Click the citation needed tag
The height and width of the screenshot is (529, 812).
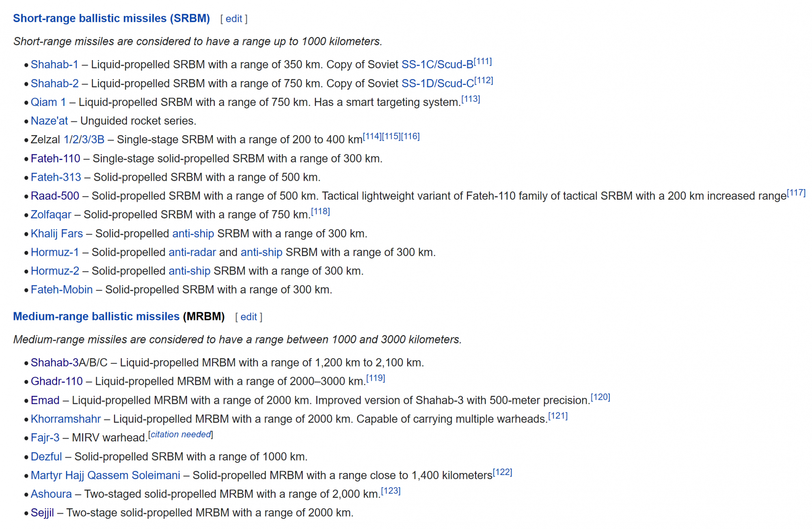point(181,434)
